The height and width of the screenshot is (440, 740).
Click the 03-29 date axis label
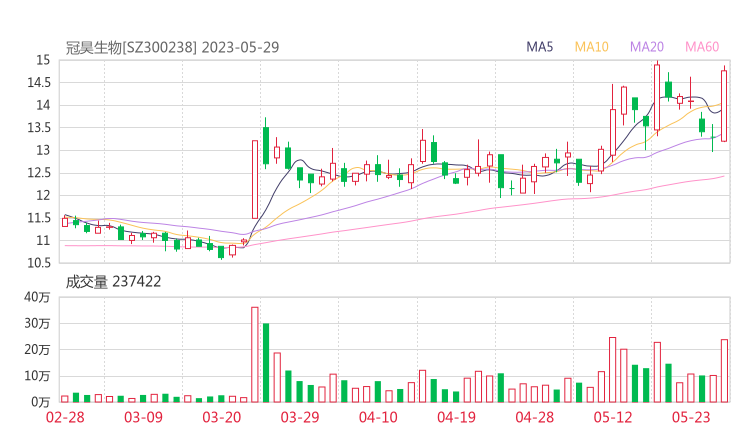click(x=300, y=417)
